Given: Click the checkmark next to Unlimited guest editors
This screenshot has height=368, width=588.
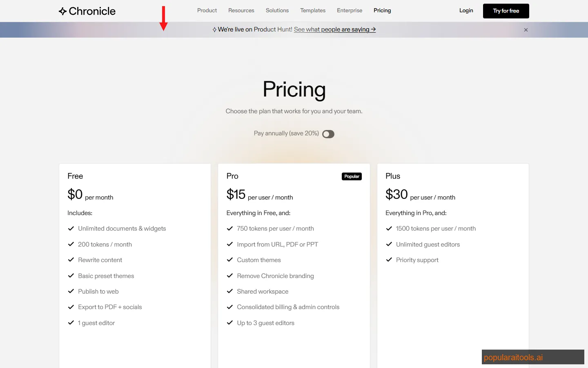Looking at the screenshot, I should point(389,244).
